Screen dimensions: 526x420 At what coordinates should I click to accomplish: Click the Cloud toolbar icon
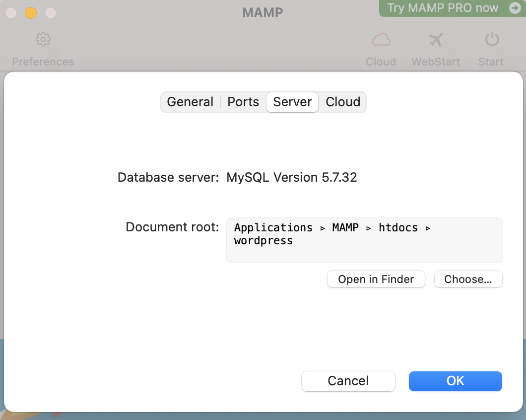point(381,40)
